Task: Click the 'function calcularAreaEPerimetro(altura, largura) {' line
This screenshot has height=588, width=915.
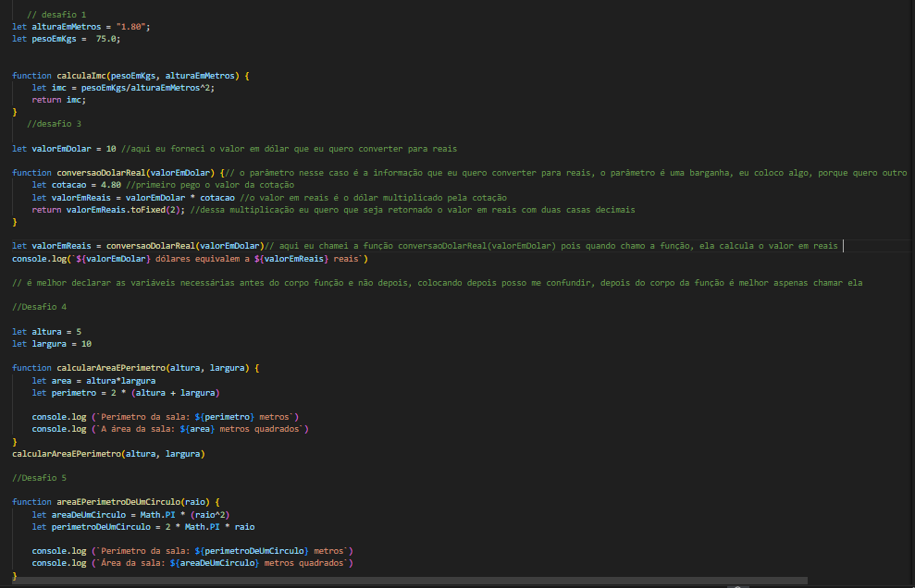Action: (x=136, y=368)
